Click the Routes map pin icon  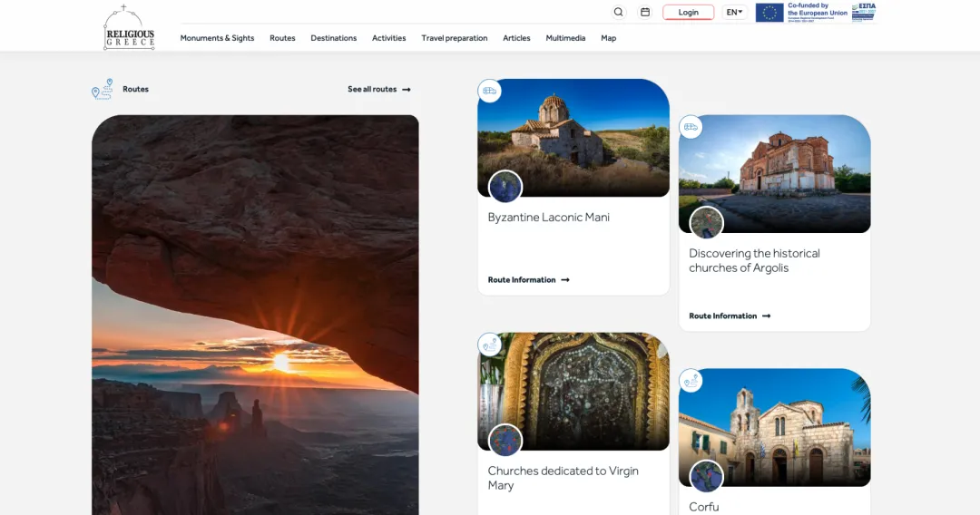[x=103, y=89]
